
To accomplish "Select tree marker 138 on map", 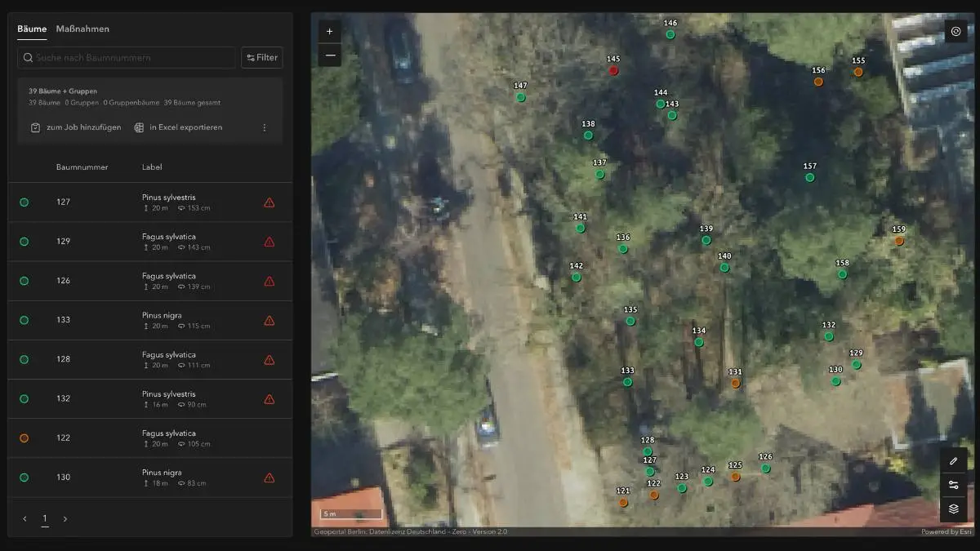I will 588,136.
